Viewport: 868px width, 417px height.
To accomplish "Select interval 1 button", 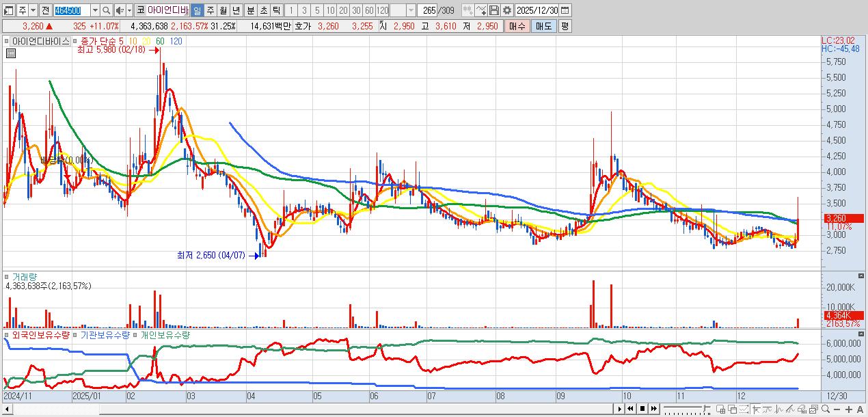I will pyautogui.click(x=290, y=11).
